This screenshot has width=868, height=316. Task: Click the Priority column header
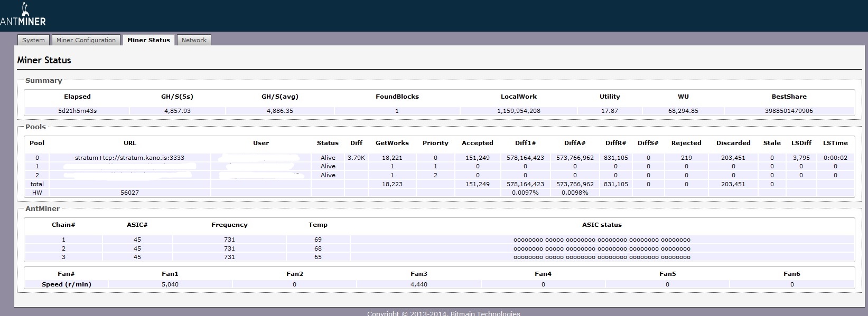(435, 143)
